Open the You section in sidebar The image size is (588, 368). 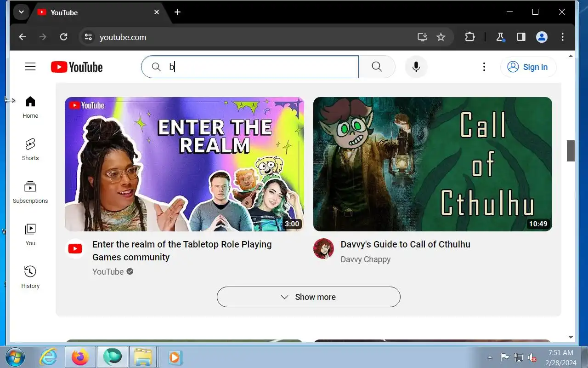(x=30, y=235)
